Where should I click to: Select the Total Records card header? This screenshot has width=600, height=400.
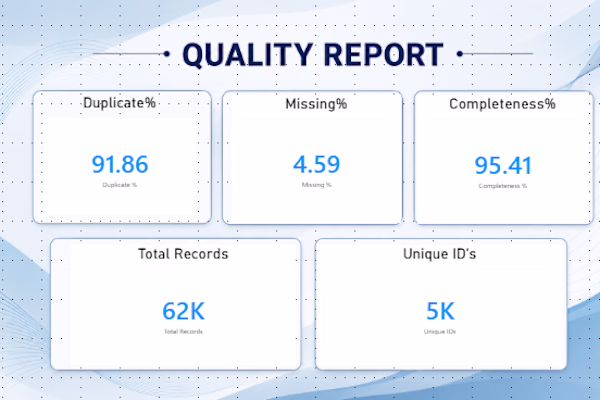click(183, 254)
